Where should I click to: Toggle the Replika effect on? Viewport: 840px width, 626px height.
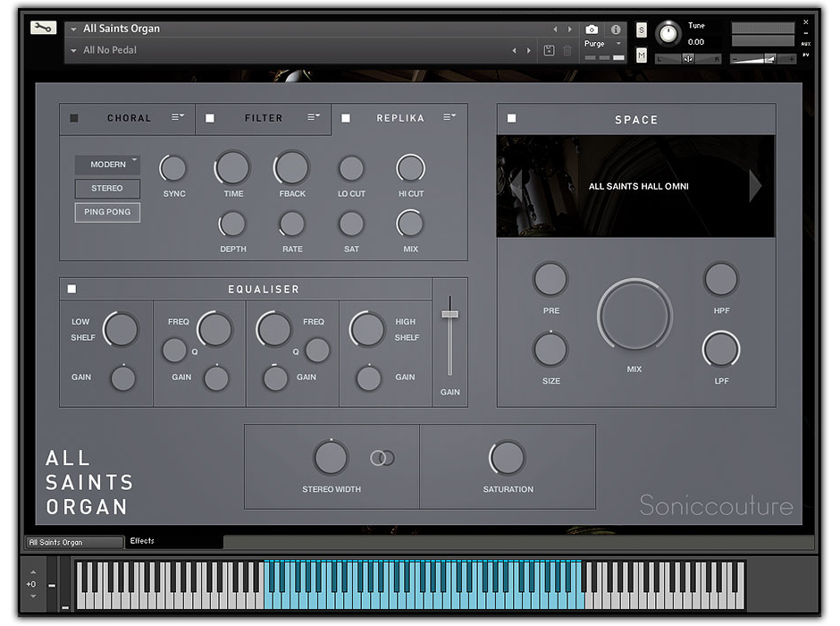[x=346, y=118]
